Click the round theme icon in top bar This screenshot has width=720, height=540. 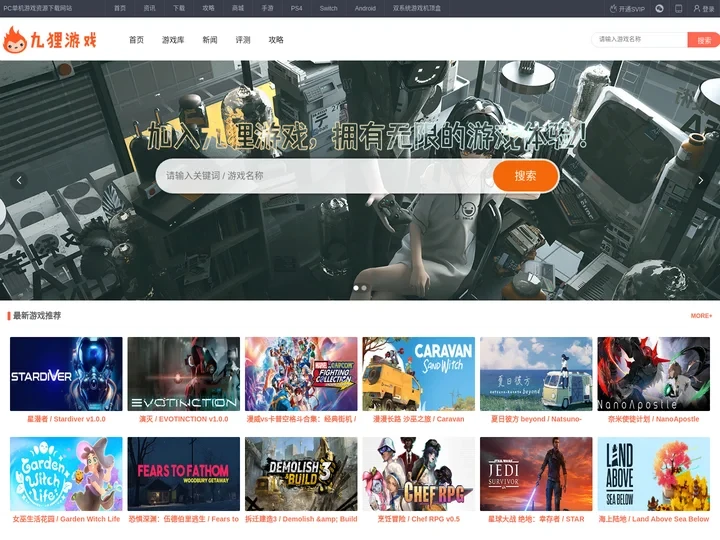pos(659,8)
